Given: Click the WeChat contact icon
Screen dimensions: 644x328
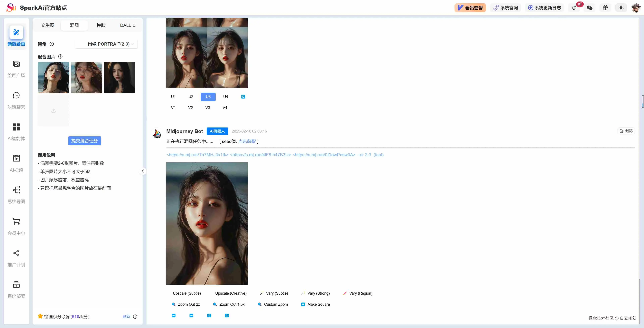Looking at the screenshot, I should click(x=589, y=8).
